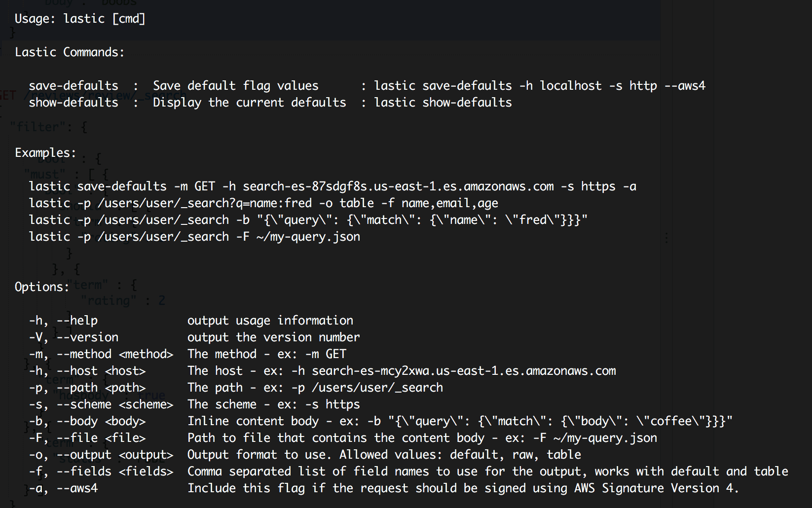812x508 pixels.
Task: Click 'The method - ex: -m GET' description
Action: click(267, 354)
